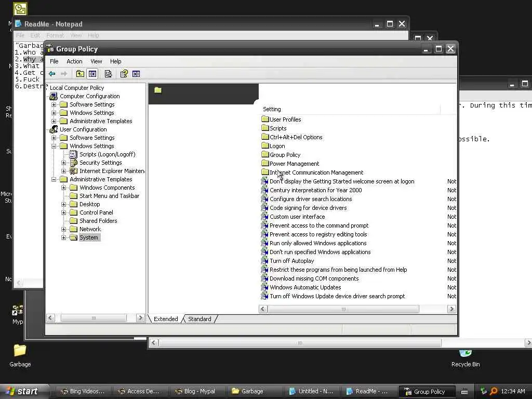
Task: Click the Forward arrow toolbar button
Action: pos(64,74)
